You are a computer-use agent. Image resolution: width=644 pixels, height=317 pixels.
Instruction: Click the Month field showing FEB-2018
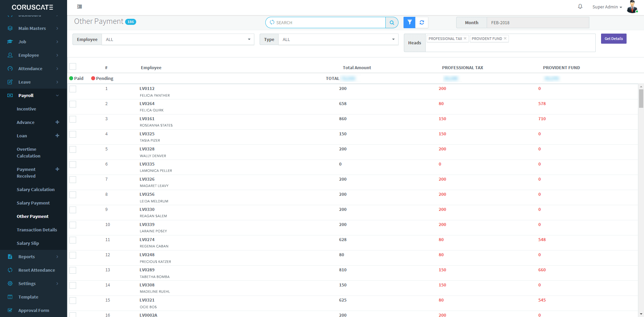click(x=537, y=22)
